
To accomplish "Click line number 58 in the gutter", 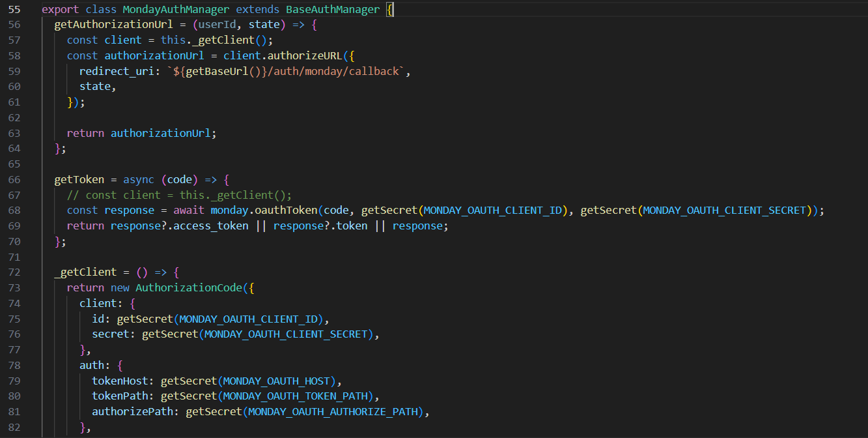I will coord(14,56).
